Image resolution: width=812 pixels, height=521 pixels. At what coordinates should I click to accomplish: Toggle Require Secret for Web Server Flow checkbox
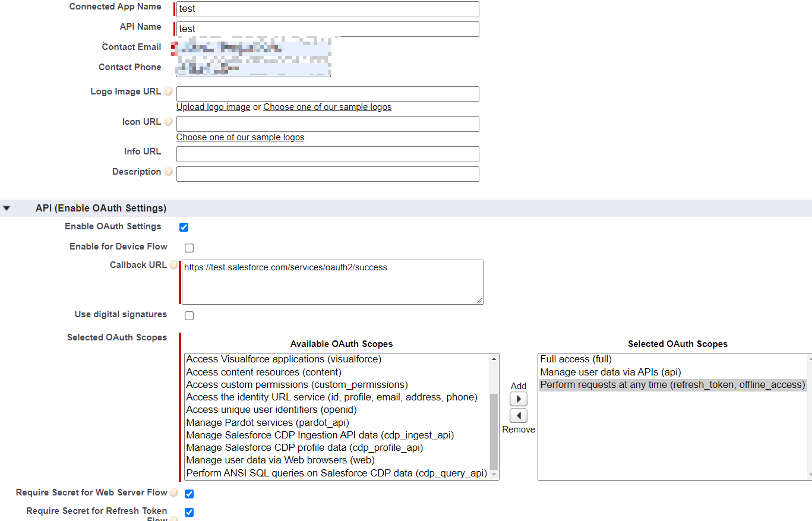[189, 494]
